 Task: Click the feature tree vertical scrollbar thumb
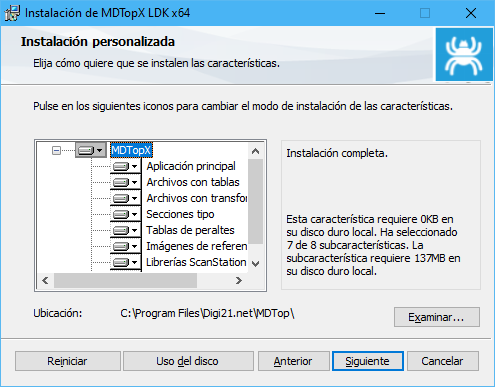(256, 202)
